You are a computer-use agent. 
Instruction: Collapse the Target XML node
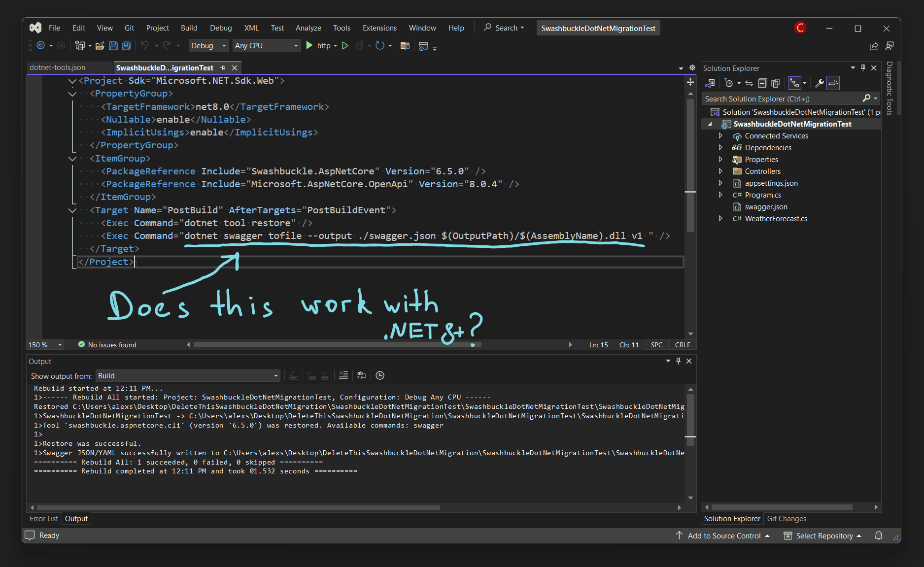point(72,210)
